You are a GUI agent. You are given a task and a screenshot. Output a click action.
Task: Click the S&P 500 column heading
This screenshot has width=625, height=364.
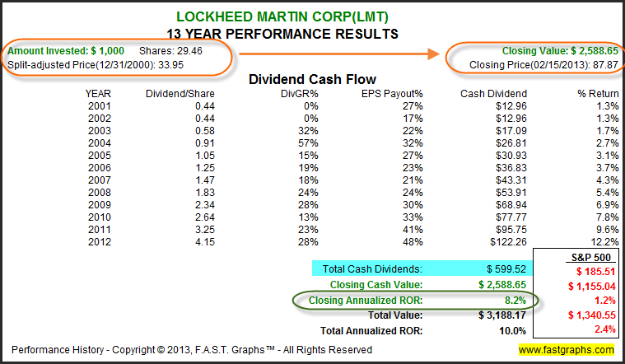[591, 257]
